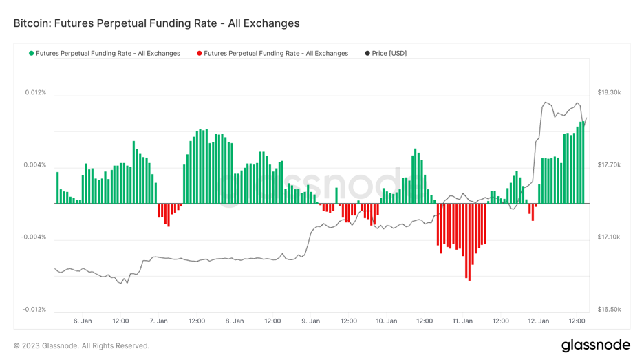Select the 12. Jan date marker
This screenshot has width=644, height=362.
[x=538, y=321]
